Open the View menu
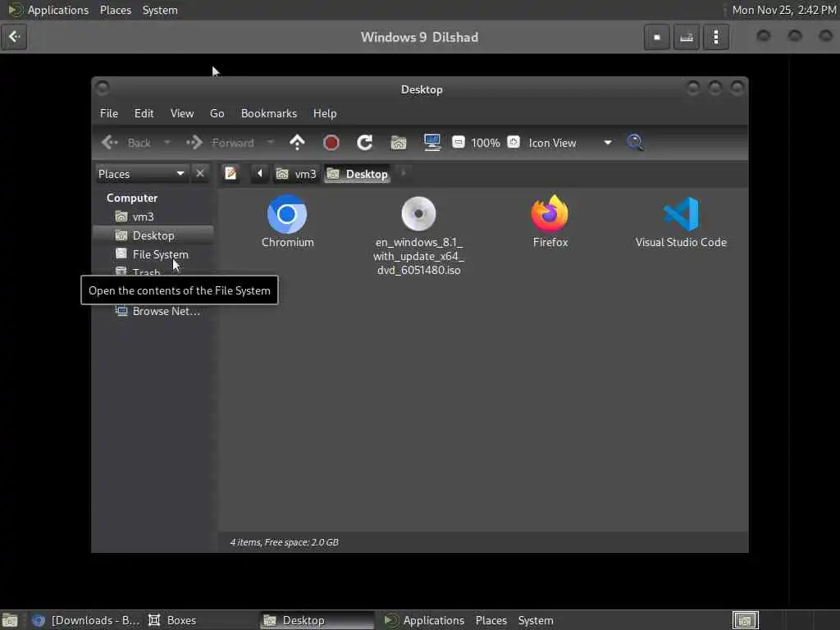The height and width of the screenshot is (630, 840). coord(182,113)
